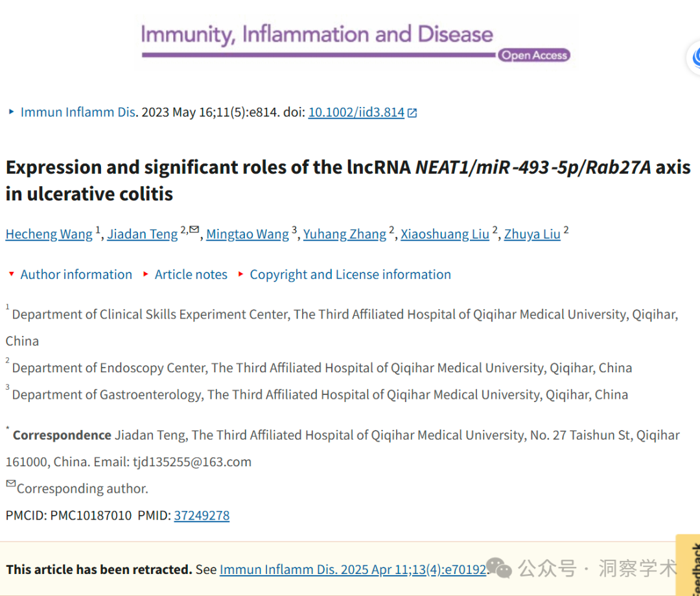
Task: Click the external link icon beside the DOI
Action: click(412, 113)
